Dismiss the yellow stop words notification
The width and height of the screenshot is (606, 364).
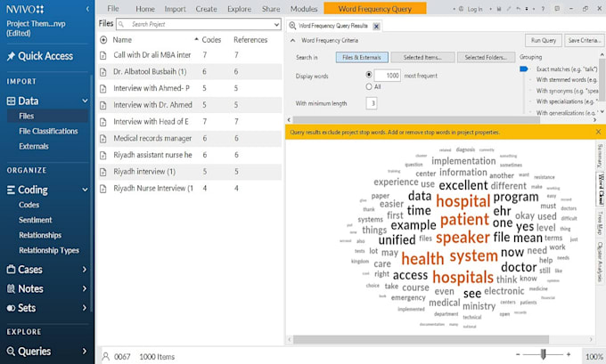(x=598, y=132)
